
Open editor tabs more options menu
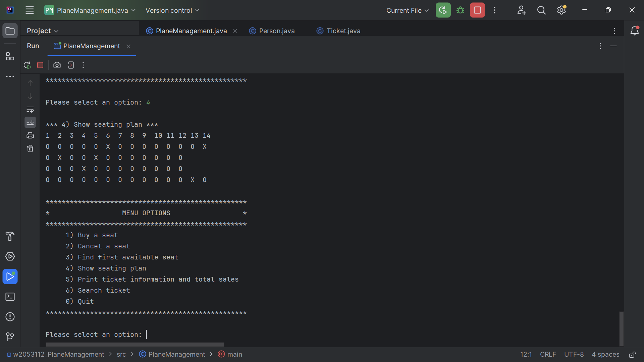pos(614,31)
